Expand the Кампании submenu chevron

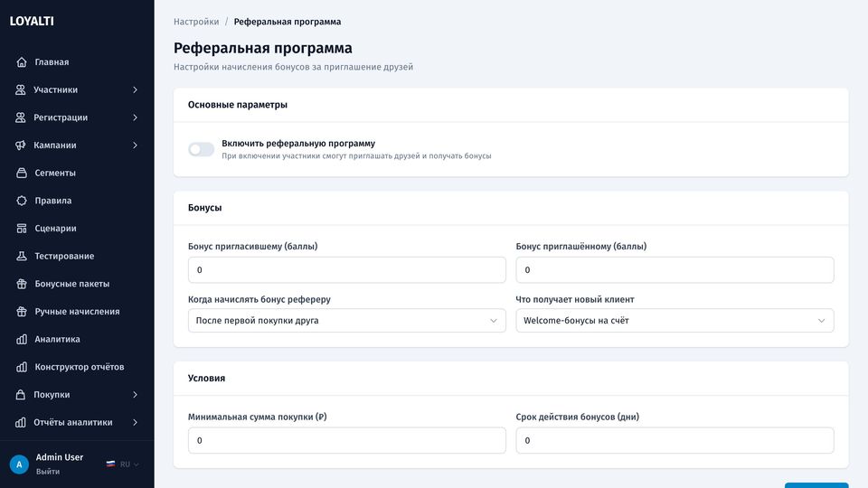pyautogui.click(x=135, y=145)
